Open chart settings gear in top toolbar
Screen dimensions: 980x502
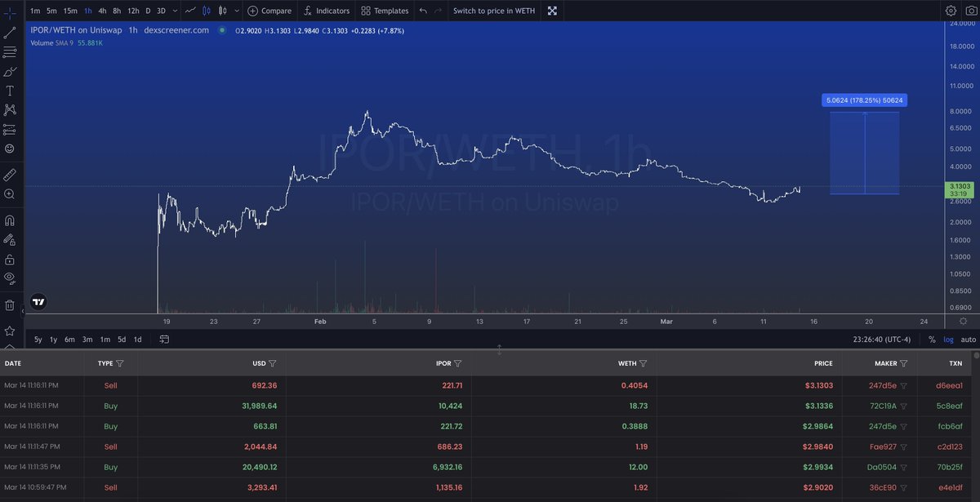coord(951,11)
